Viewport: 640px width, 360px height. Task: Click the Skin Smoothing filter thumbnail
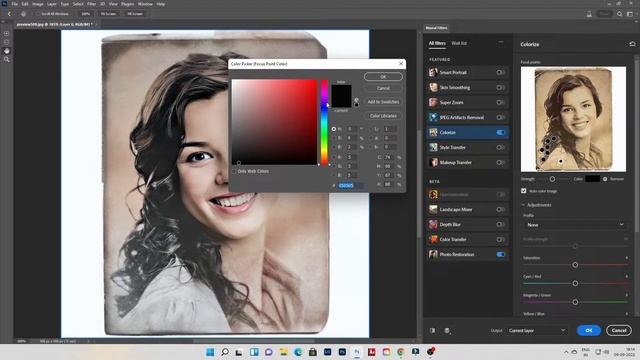(x=433, y=87)
